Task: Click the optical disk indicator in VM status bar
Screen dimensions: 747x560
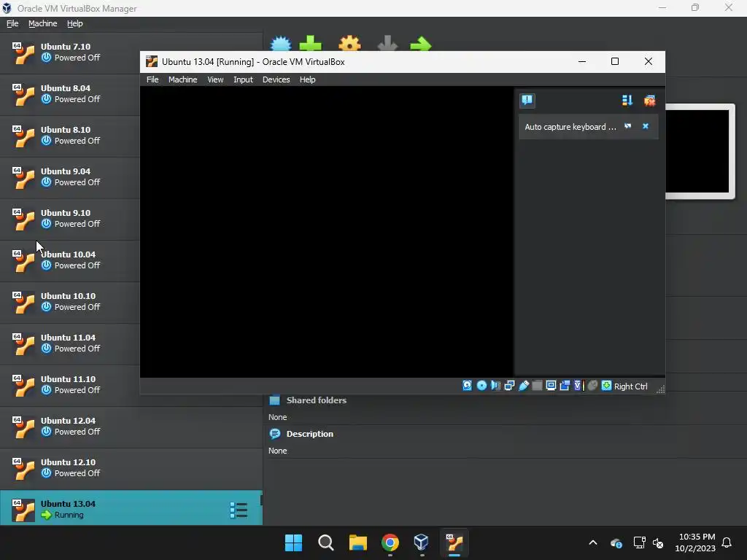Action: click(481, 386)
